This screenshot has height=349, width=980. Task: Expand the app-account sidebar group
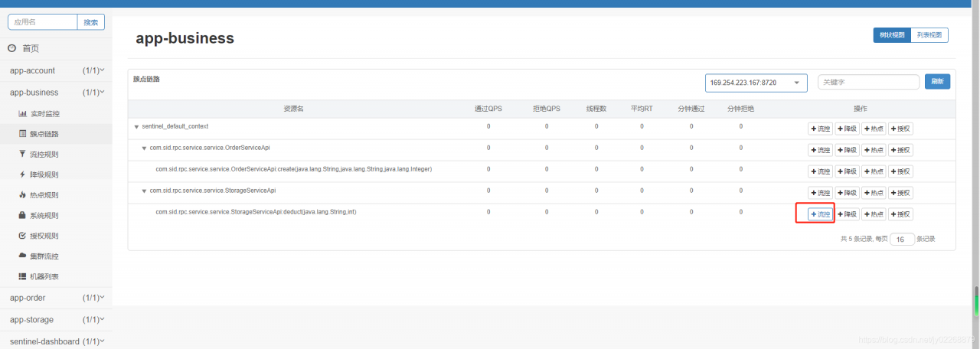pos(56,70)
